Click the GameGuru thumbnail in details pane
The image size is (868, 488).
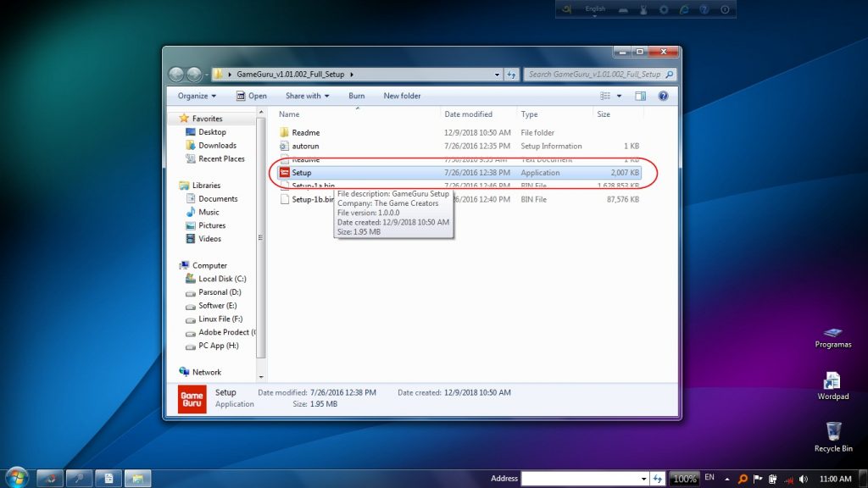(192, 399)
